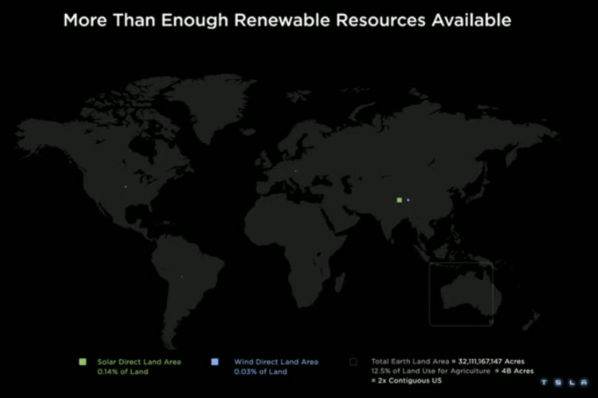Click the outlined rectangle around Australia
Image resolution: width=598 pixels, height=398 pixels.
click(x=461, y=294)
